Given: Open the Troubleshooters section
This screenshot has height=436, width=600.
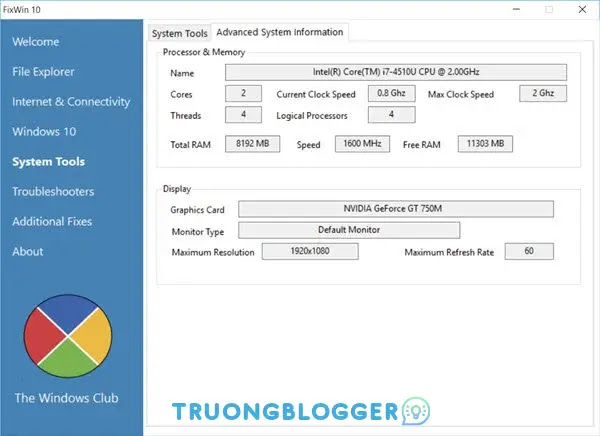Looking at the screenshot, I should pyautogui.click(x=53, y=191).
